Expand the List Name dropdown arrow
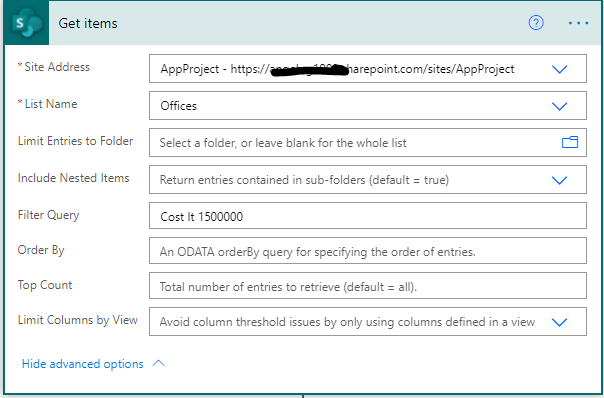The height and width of the screenshot is (398, 604). [559, 106]
